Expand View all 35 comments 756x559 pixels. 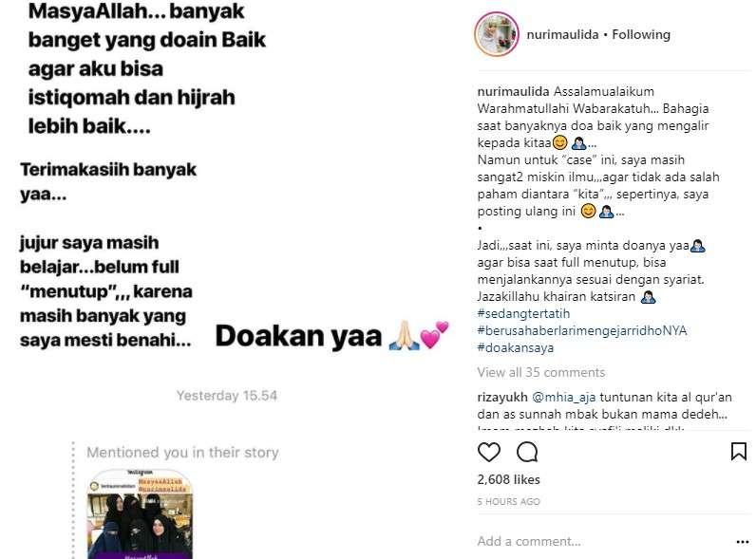[x=541, y=372]
